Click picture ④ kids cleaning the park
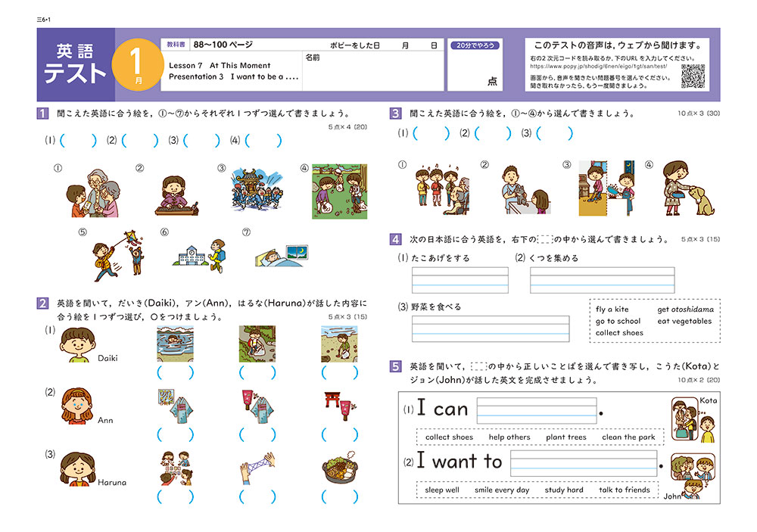 pos(339,191)
